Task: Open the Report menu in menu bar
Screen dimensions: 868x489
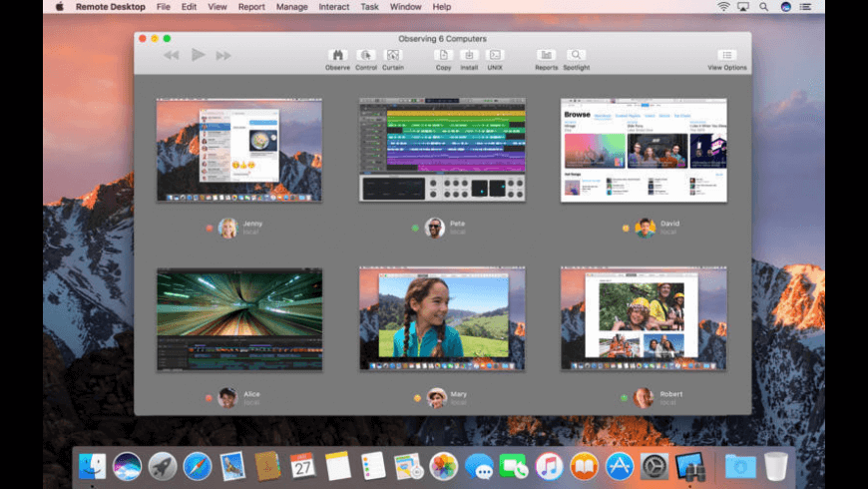Action: click(x=251, y=7)
